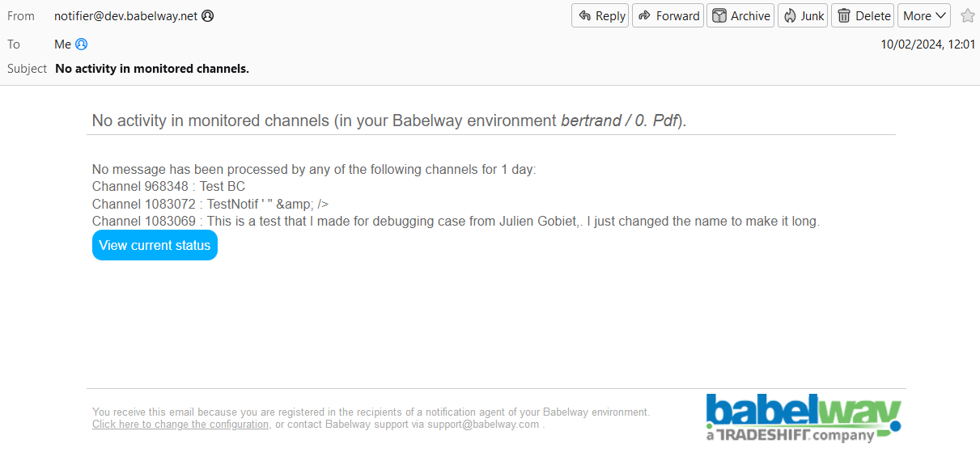Click the Archive box icon
Image resolution: width=980 pixels, height=465 pixels.
pyautogui.click(x=719, y=15)
